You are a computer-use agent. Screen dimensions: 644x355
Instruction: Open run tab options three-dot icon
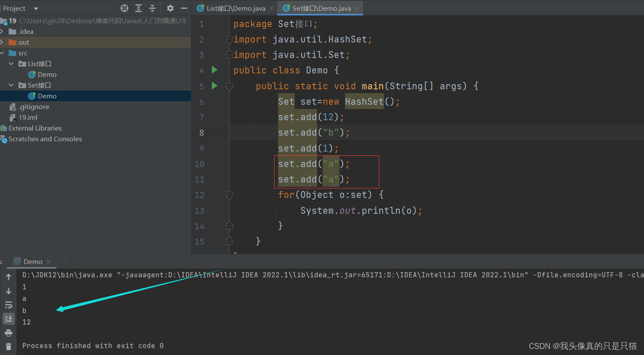coord(65,261)
